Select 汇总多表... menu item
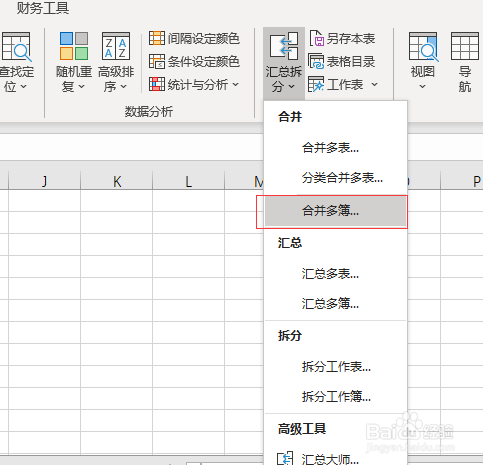This screenshot has width=483, height=465. [x=336, y=274]
